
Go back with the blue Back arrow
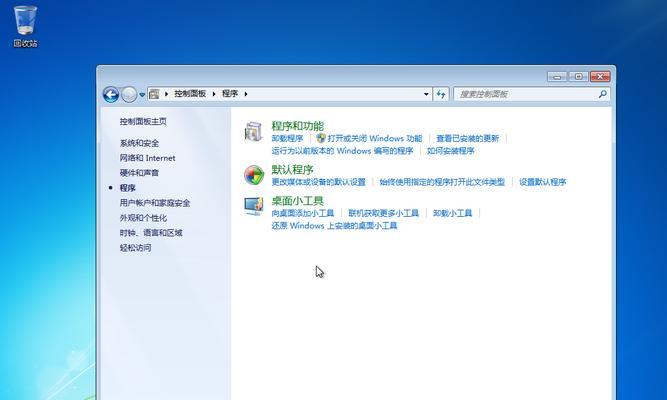coord(111,94)
